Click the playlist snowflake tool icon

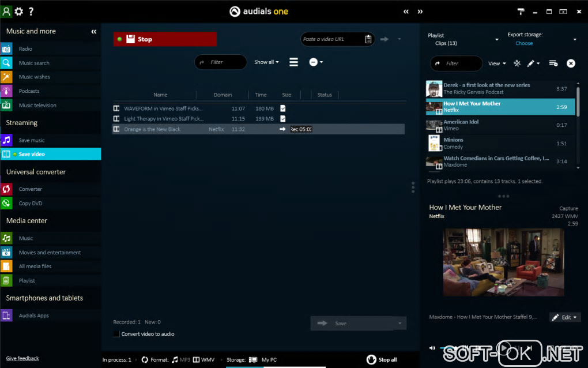coord(517,63)
